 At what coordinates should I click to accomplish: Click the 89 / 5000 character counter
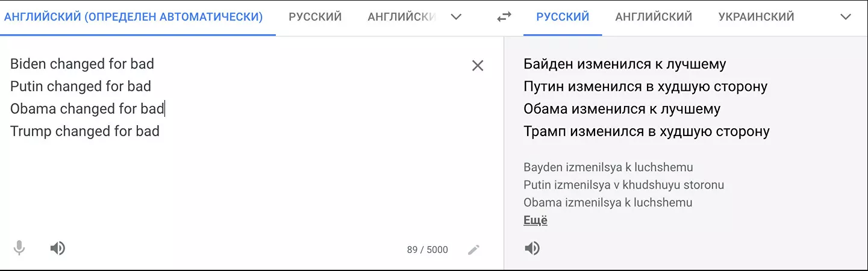pyautogui.click(x=427, y=249)
